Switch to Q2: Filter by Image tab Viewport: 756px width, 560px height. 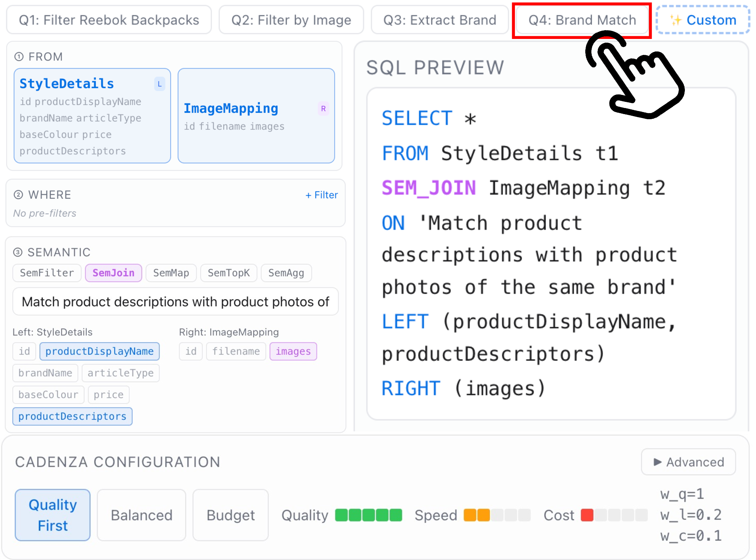coord(291,20)
